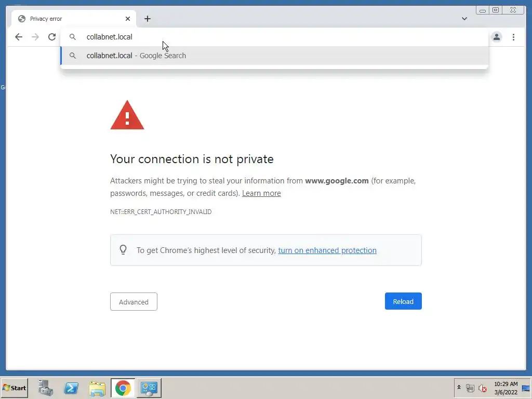This screenshot has height=399, width=532.
Task: Reload the page using the toolbar refresh icon
Action: (52, 37)
